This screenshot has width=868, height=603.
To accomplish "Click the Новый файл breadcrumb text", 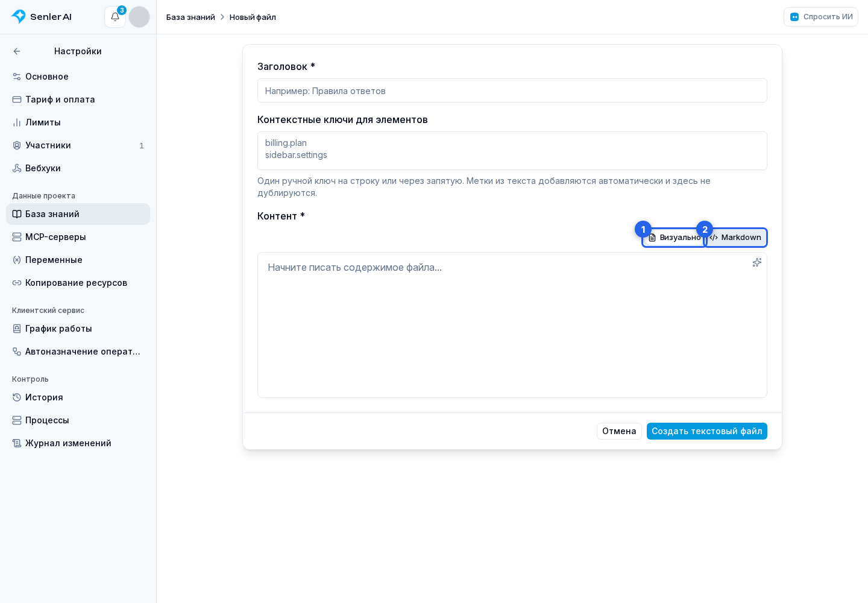I will coord(253,17).
